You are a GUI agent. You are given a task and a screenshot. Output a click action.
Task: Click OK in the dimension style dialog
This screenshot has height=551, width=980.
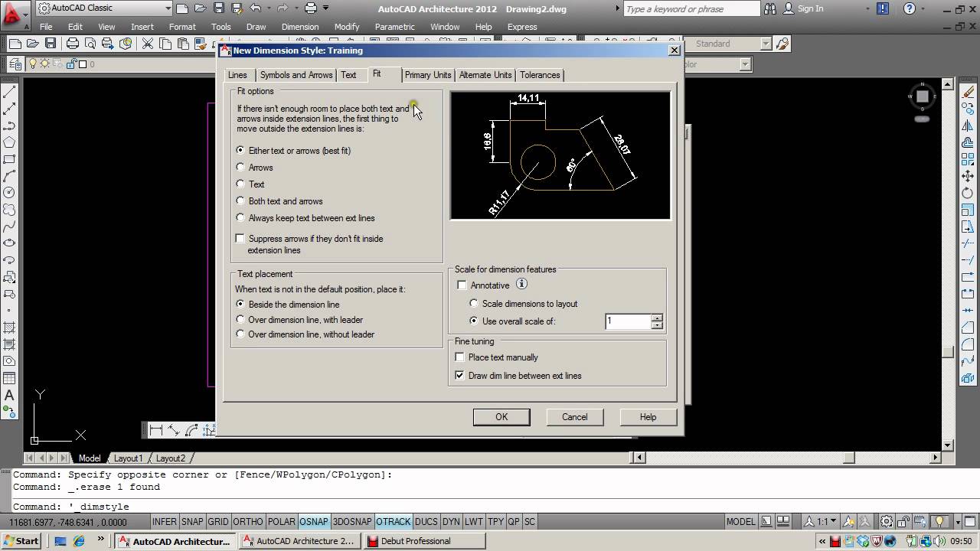[501, 417]
